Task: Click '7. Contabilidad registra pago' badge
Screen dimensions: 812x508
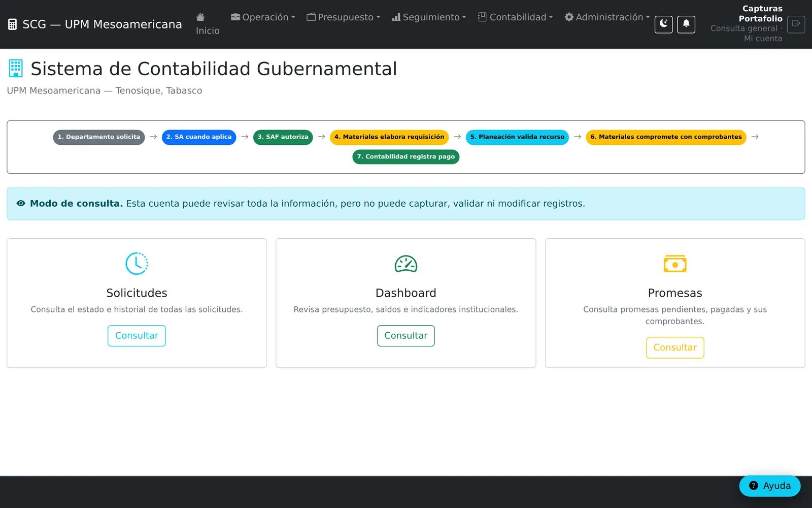Action: tap(406, 157)
